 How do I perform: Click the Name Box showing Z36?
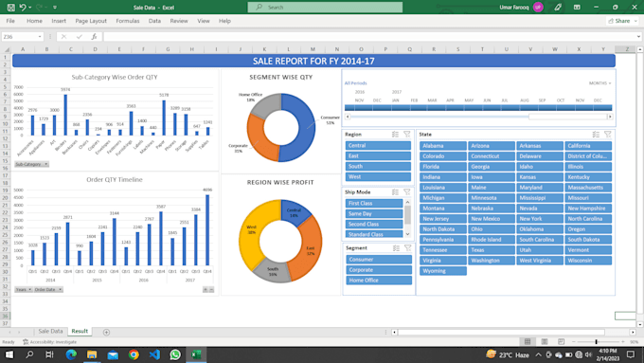click(x=22, y=37)
